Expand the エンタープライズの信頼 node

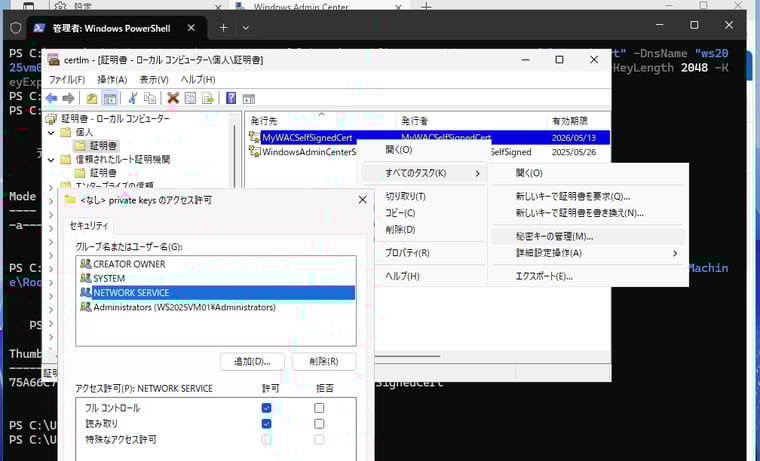click(x=51, y=187)
